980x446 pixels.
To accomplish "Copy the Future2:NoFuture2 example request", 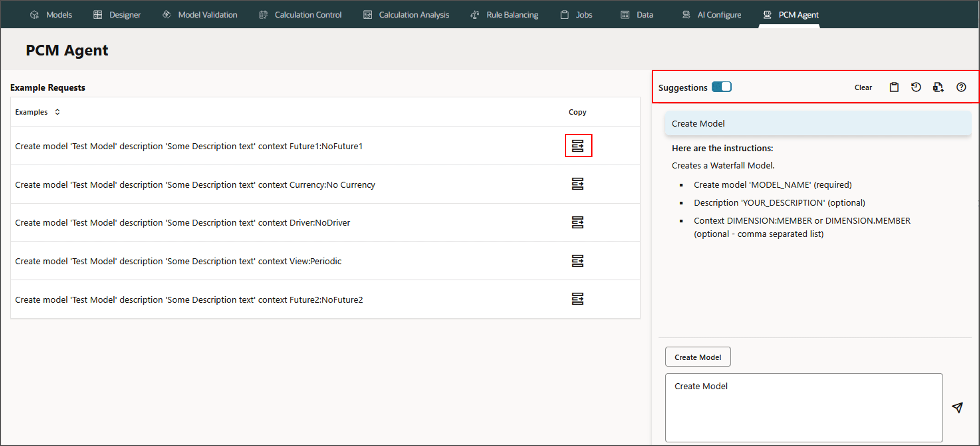I will point(578,299).
